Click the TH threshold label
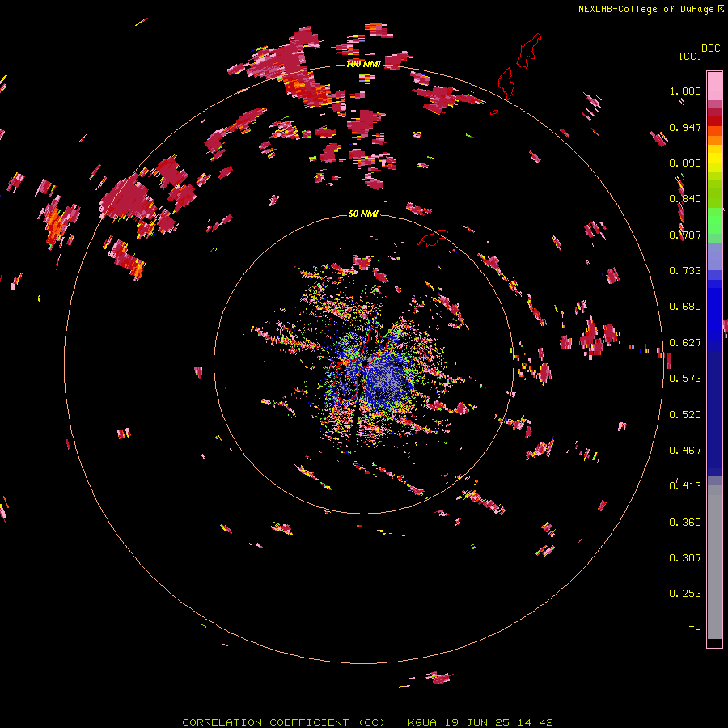Viewport: 728px width, 728px height. tap(695, 630)
